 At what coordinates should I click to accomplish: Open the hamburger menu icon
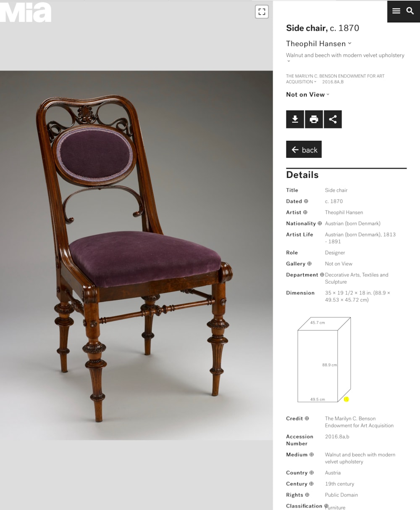396,11
